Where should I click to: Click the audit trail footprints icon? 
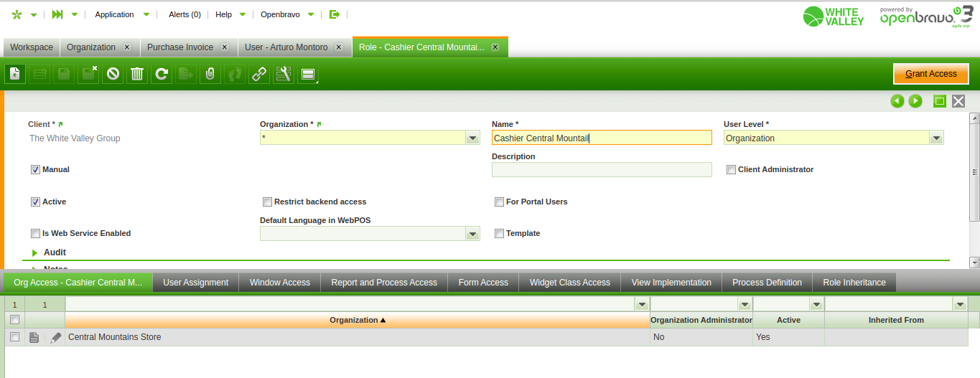(x=235, y=73)
